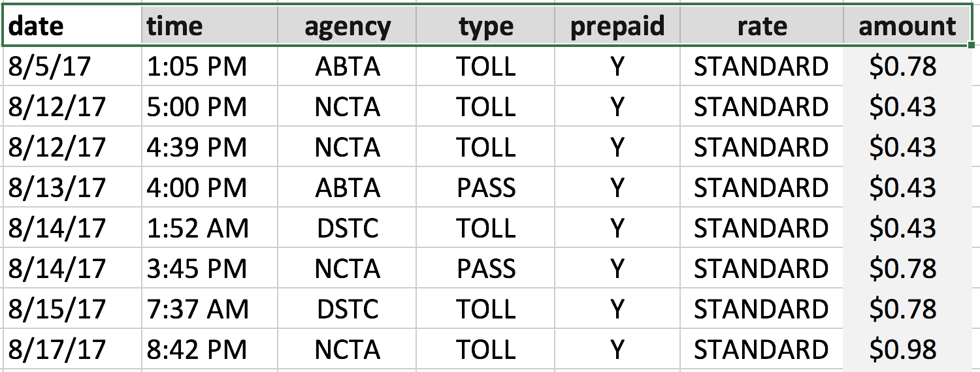Viewport: 980px width, 372px height.
Task: Select the 8/17/17 date cell
Action: click(x=73, y=349)
